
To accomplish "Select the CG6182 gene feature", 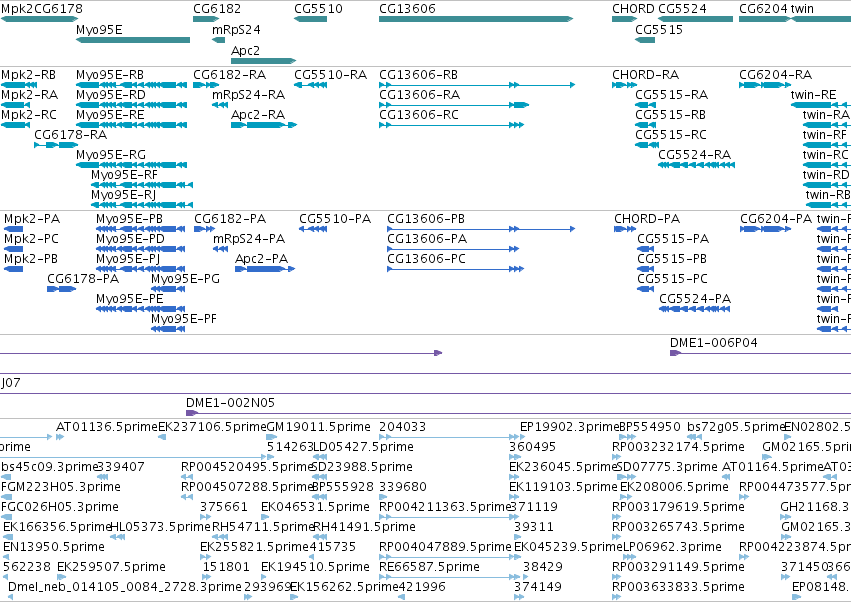I will (206, 19).
